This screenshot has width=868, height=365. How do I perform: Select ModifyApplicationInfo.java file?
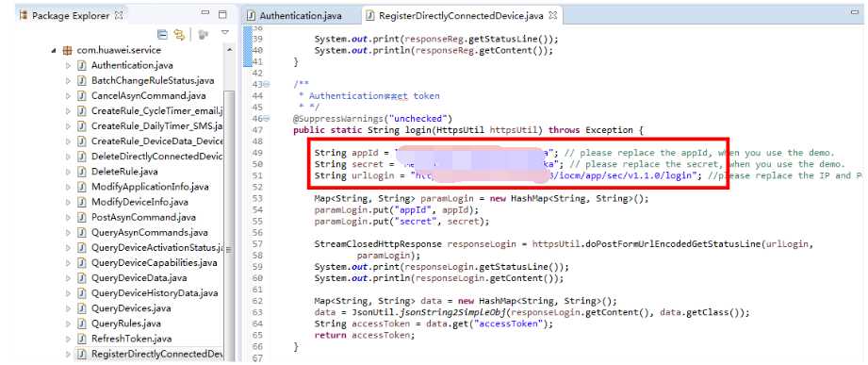(150, 187)
